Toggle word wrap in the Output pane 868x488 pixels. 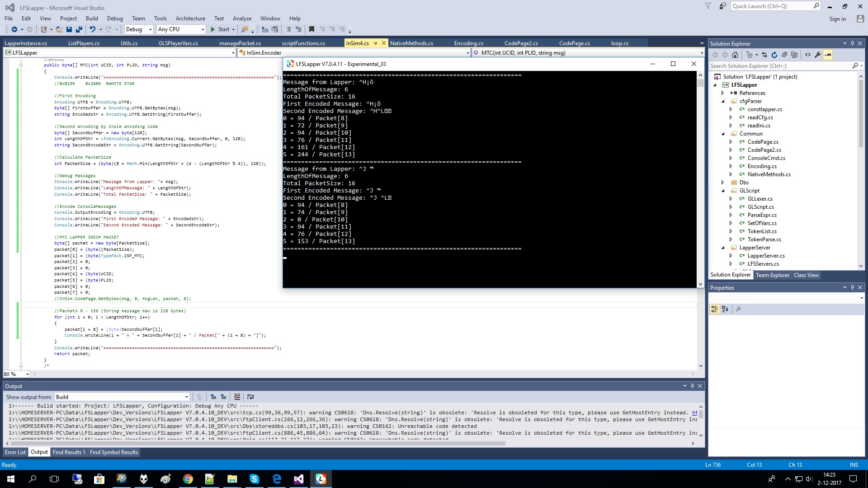coord(250,397)
